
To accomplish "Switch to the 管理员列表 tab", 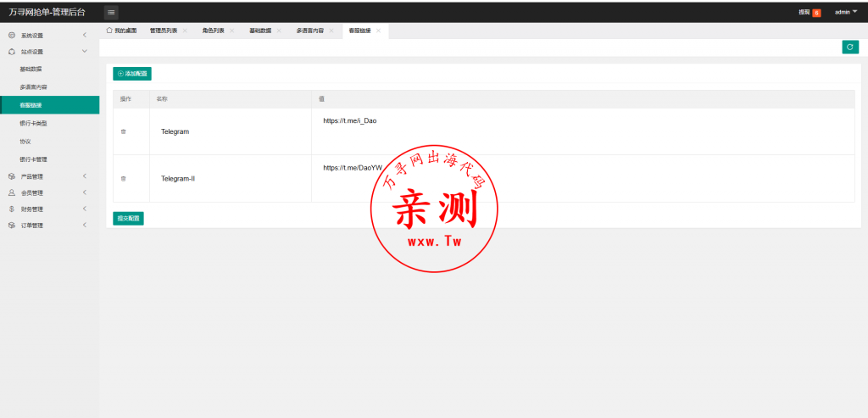I will (x=164, y=31).
